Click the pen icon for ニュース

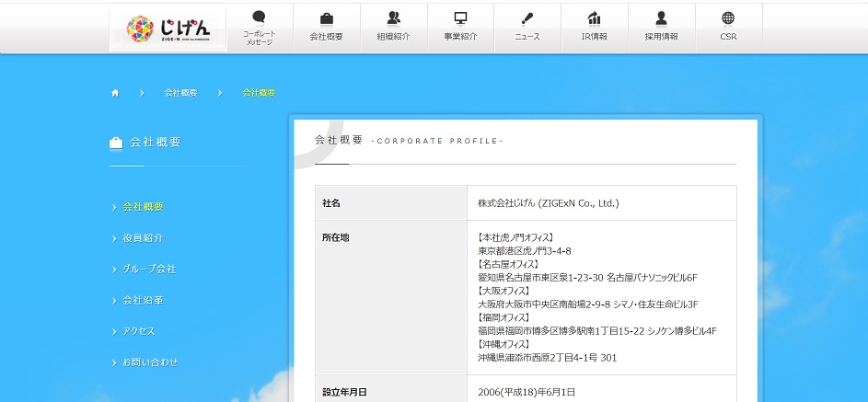(x=527, y=17)
